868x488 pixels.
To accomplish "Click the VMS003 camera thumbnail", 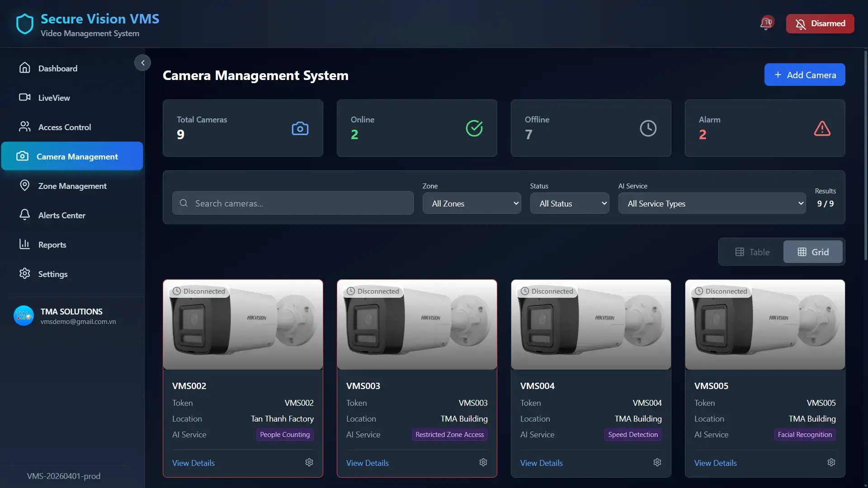I will 417,325.
